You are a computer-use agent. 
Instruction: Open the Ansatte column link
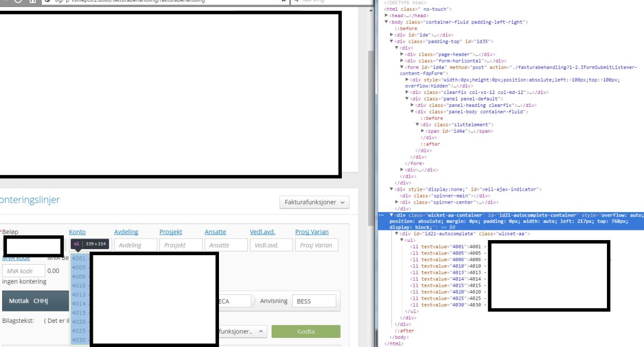[215, 232]
